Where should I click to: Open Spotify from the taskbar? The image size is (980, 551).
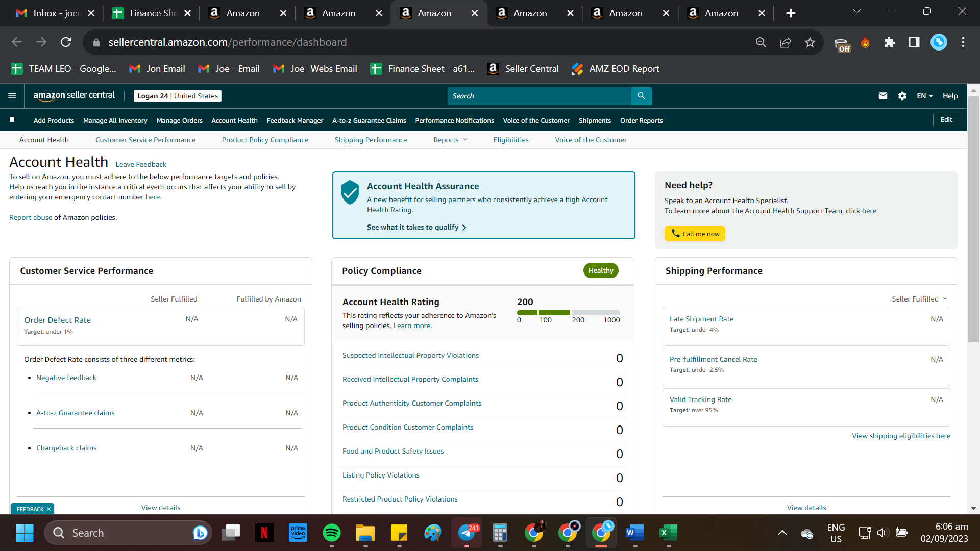[x=332, y=533]
